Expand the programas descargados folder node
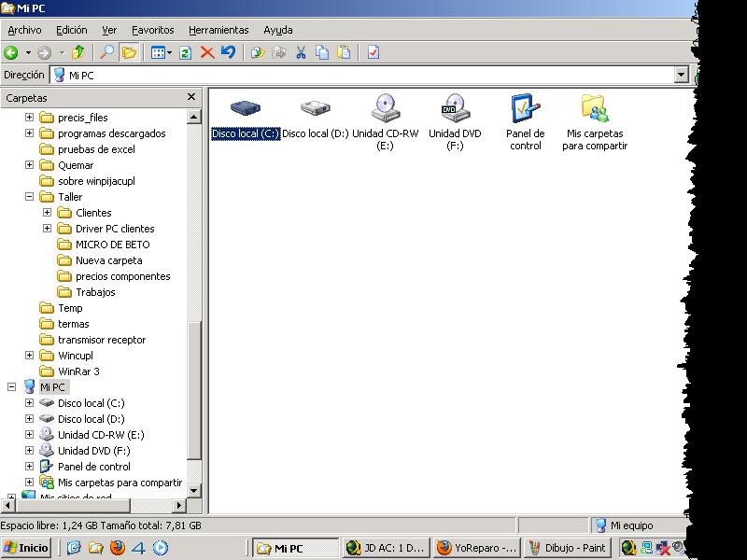 [x=30, y=133]
